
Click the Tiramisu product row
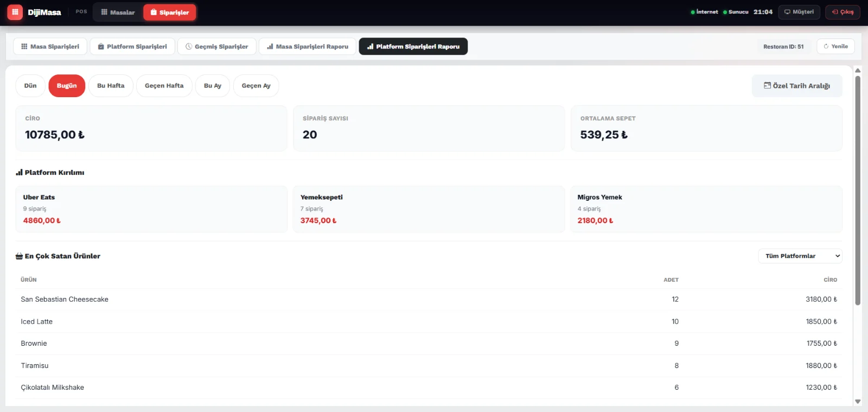click(x=429, y=366)
